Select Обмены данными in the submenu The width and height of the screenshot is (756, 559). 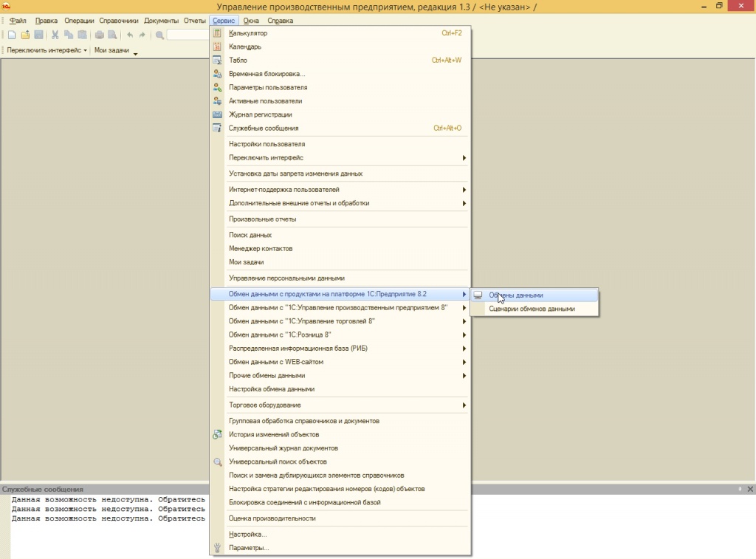coord(515,295)
